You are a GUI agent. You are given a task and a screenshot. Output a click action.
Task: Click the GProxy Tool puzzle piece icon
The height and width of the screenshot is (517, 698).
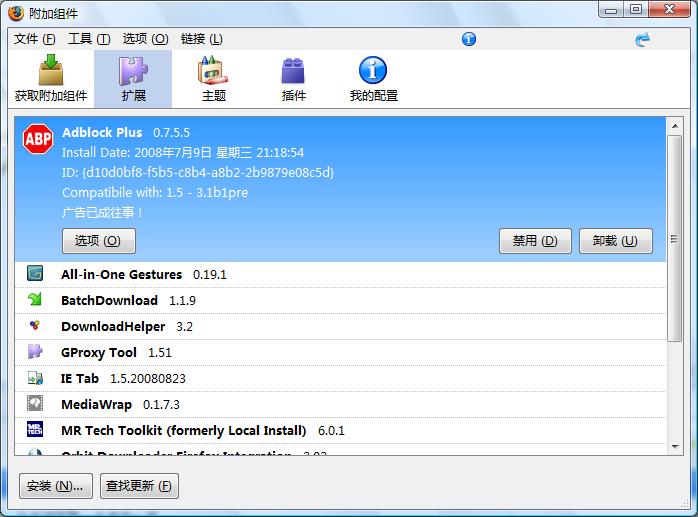tap(35, 351)
